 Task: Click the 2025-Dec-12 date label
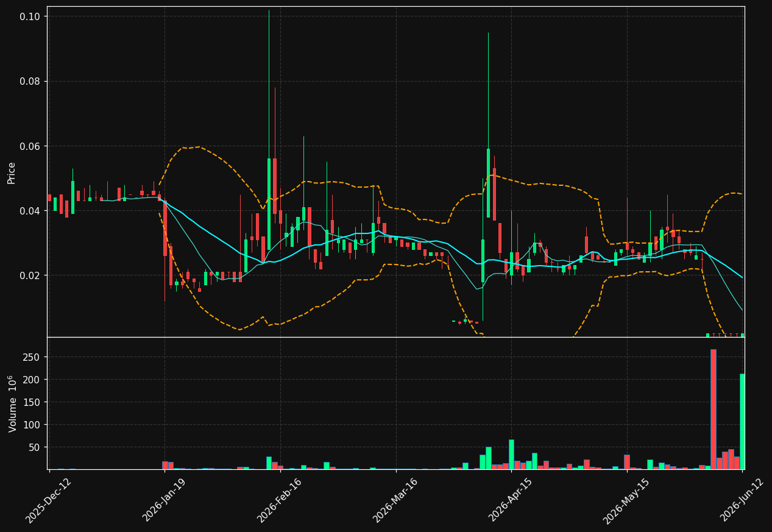(x=48, y=500)
